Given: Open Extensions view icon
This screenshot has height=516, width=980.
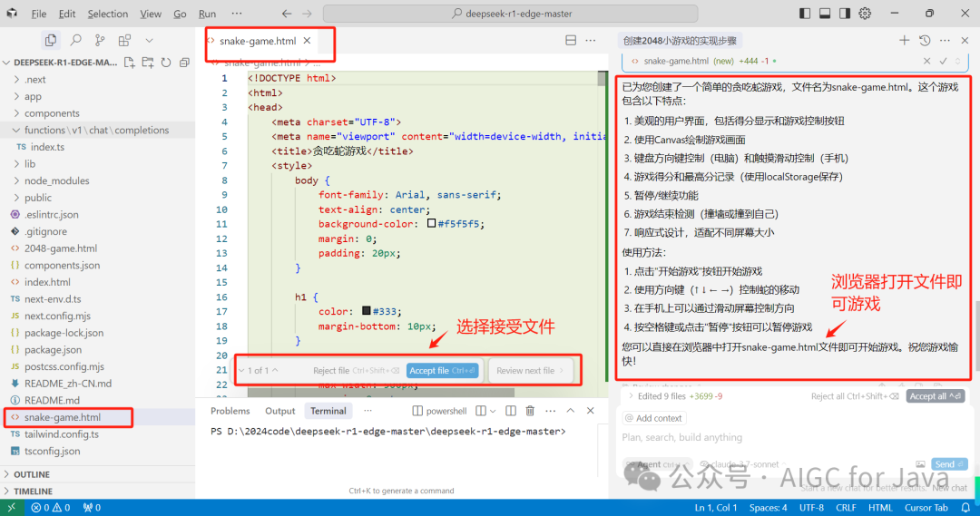Looking at the screenshot, I should coord(124,41).
